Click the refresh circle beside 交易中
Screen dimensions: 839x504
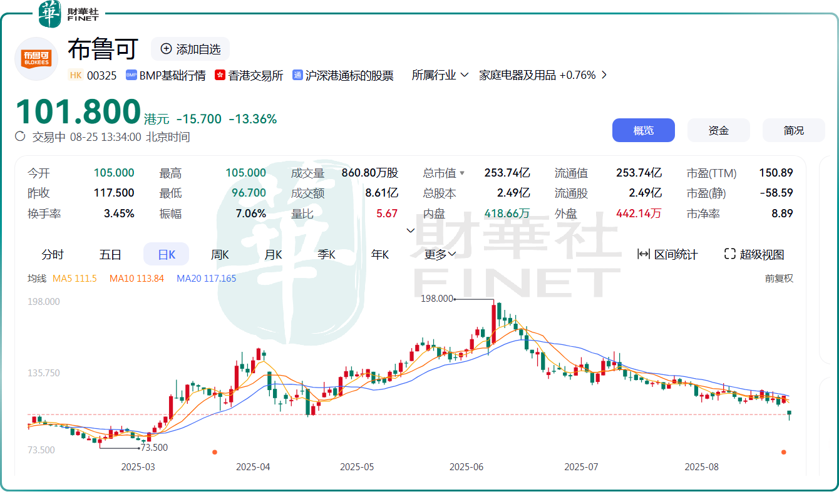[20, 136]
